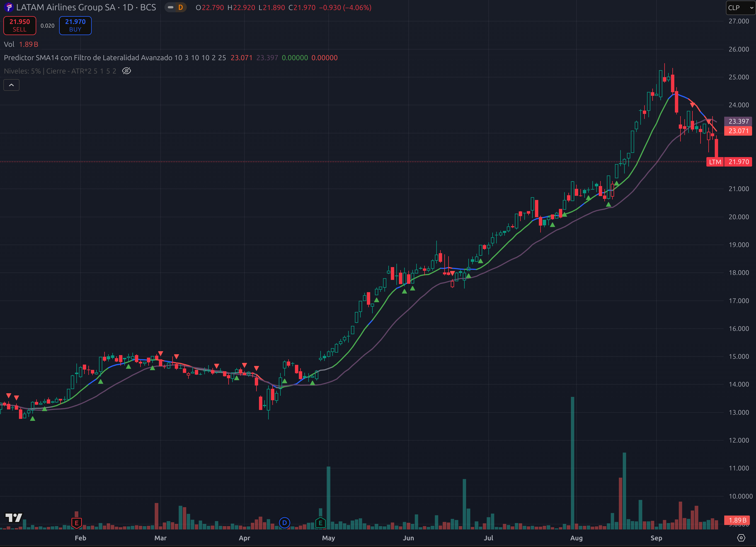Open the dividend D marker near May
Screen dimensions: 756x547
(284, 523)
